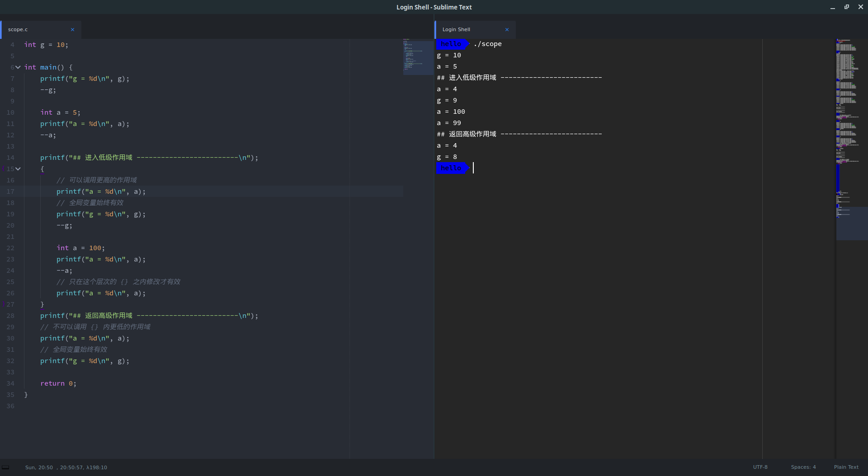Click terminal output 'a = 99'
Screen dimensions: 868x476
click(449, 123)
